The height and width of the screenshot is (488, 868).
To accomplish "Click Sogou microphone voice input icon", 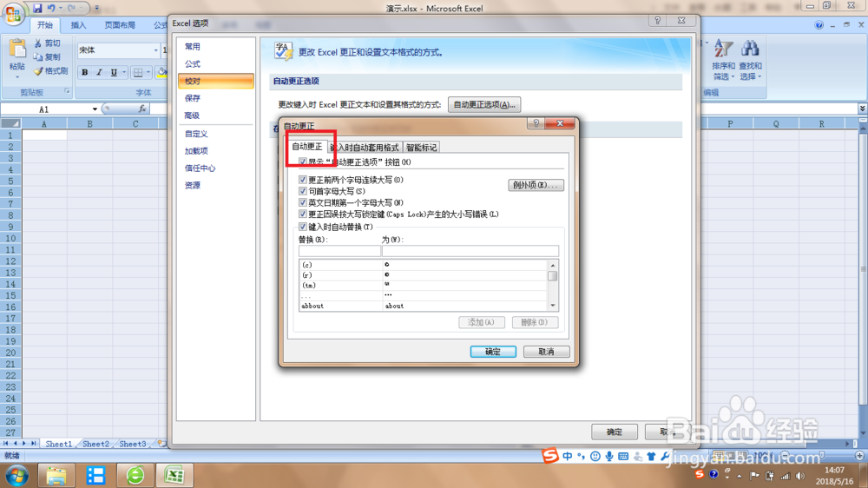I will [x=609, y=457].
